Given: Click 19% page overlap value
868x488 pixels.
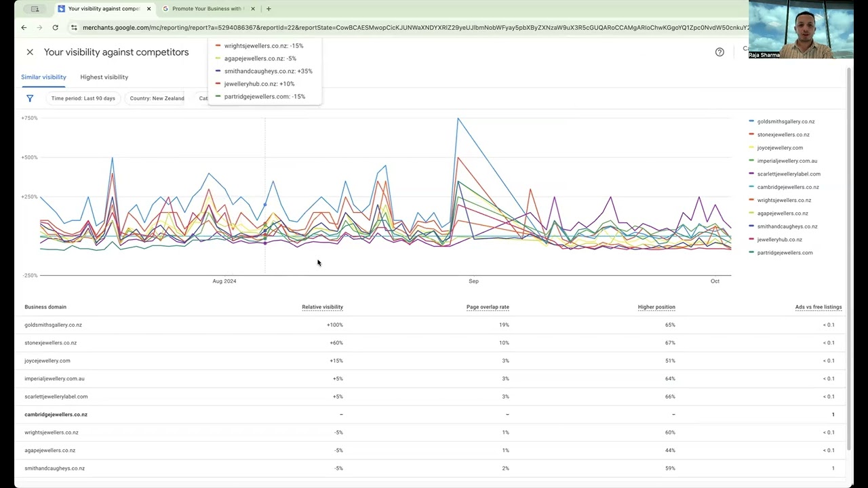Looking at the screenshot, I should click(x=504, y=325).
